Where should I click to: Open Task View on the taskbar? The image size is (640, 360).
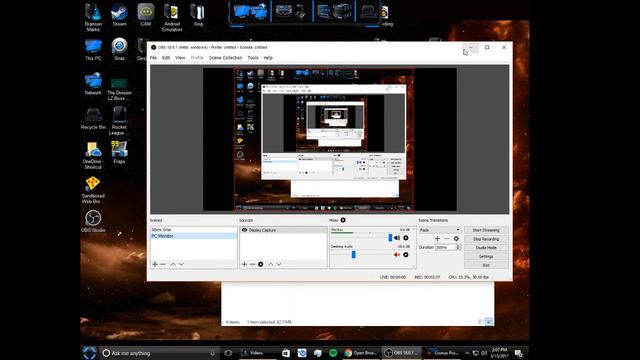click(x=228, y=353)
